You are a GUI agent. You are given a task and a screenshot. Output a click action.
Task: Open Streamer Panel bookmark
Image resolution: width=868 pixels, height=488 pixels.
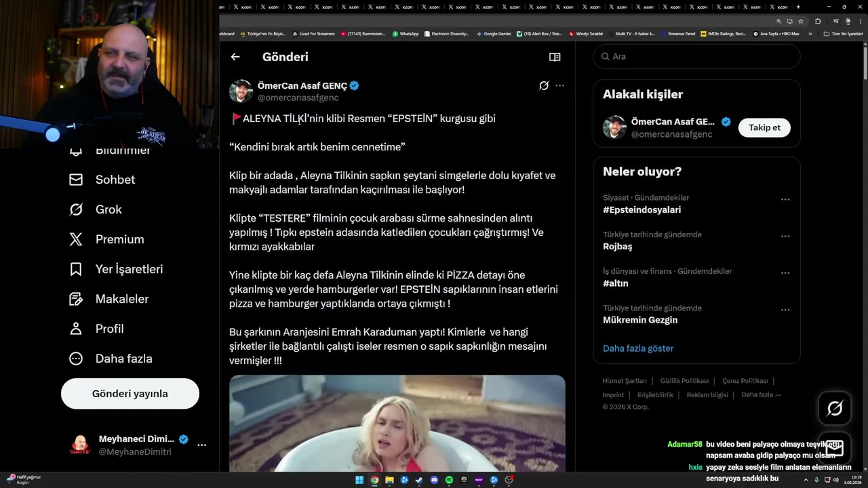pyautogui.click(x=678, y=34)
